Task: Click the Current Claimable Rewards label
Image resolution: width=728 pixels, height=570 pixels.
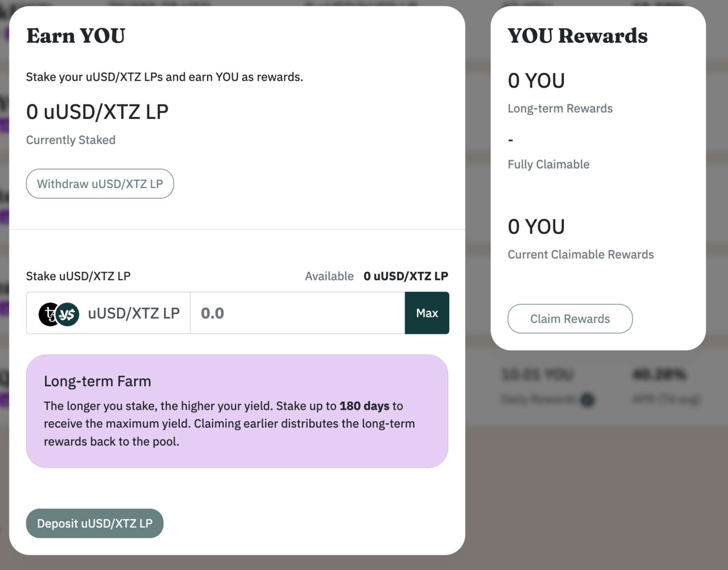Action: (x=581, y=254)
